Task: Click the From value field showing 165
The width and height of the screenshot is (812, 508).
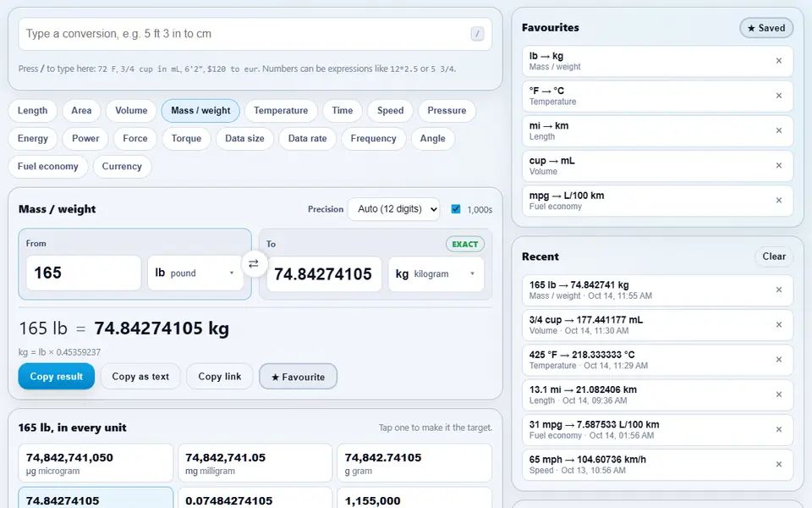Action: tap(84, 273)
